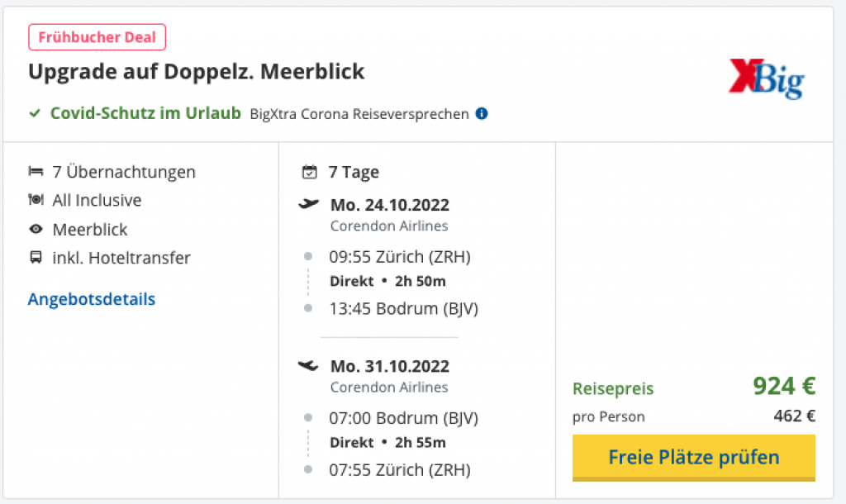The width and height of the screenshot is (846, 504).
Task: Click the return flight plane icon
Action: (x=309, y=365)
